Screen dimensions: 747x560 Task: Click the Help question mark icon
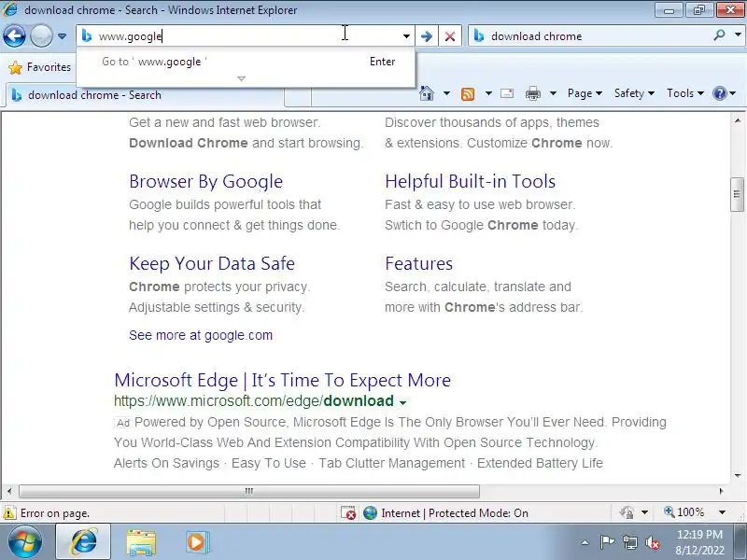click(x=719, y=93)
